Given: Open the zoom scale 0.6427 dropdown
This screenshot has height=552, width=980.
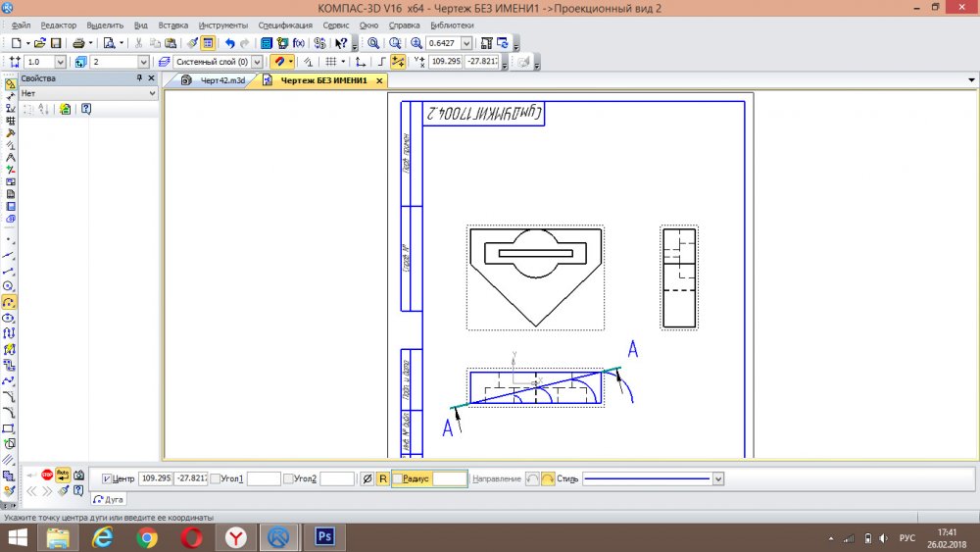Looking at the screenshot, I should point(466,43).
